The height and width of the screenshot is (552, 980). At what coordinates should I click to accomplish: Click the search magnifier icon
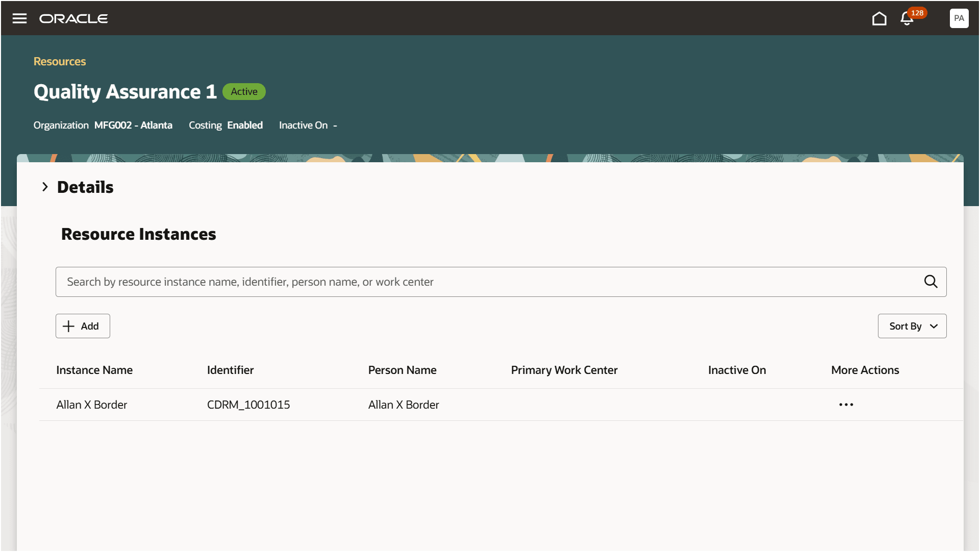click(x=931, y=282)
